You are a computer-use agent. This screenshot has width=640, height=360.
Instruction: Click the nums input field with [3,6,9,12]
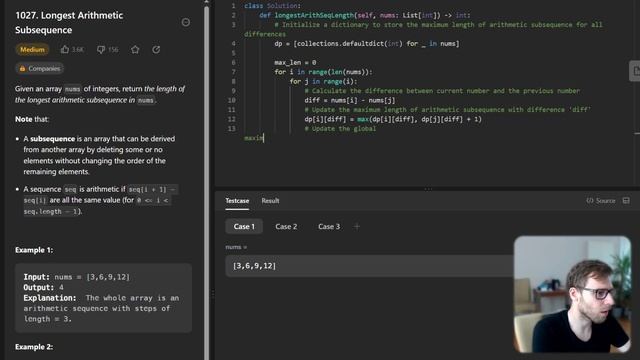tap(369, 266)
